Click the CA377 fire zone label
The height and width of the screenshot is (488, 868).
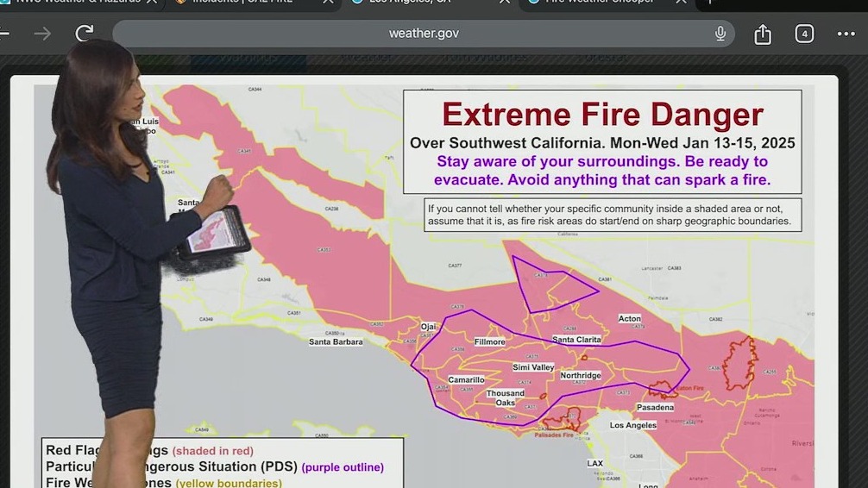455,266
